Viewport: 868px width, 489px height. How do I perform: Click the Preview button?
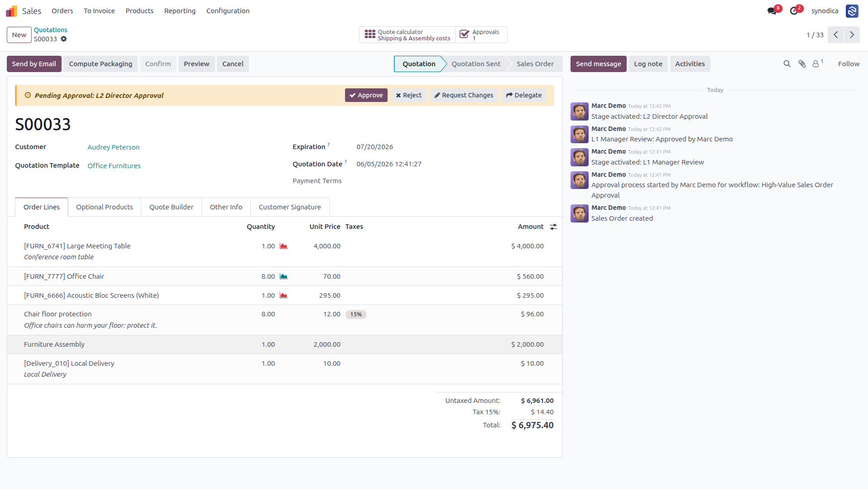[x=197, y=64]
